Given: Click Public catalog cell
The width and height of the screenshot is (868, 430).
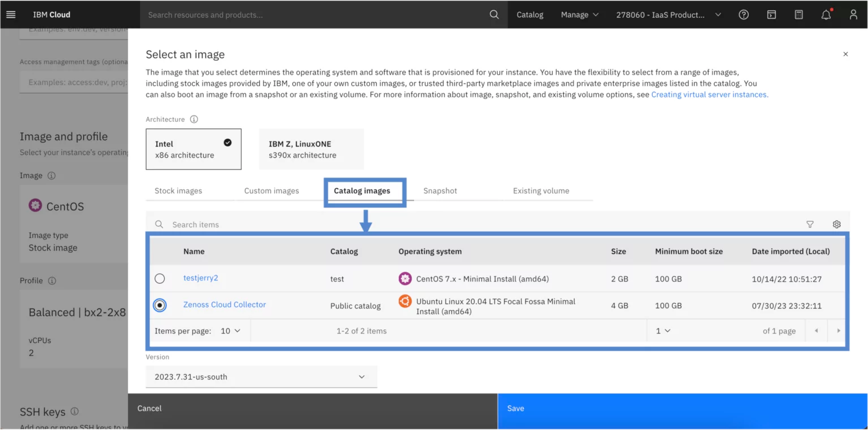Looking at the screenshot, I should click(x=355, y=305).
